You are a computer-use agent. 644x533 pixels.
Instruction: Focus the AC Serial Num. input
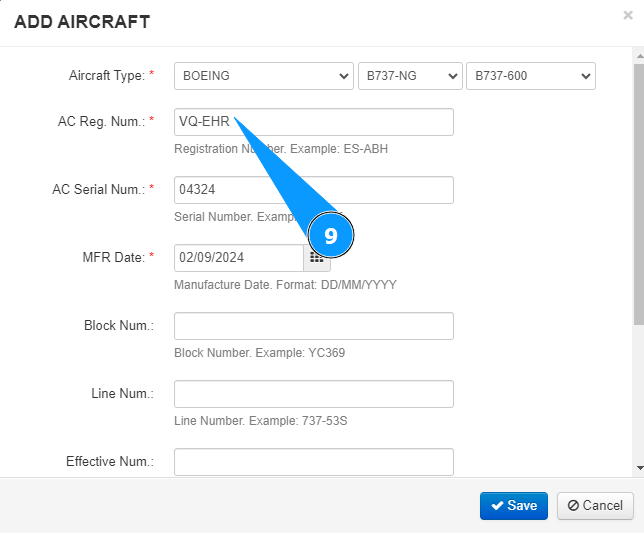[x=313, y=190]
